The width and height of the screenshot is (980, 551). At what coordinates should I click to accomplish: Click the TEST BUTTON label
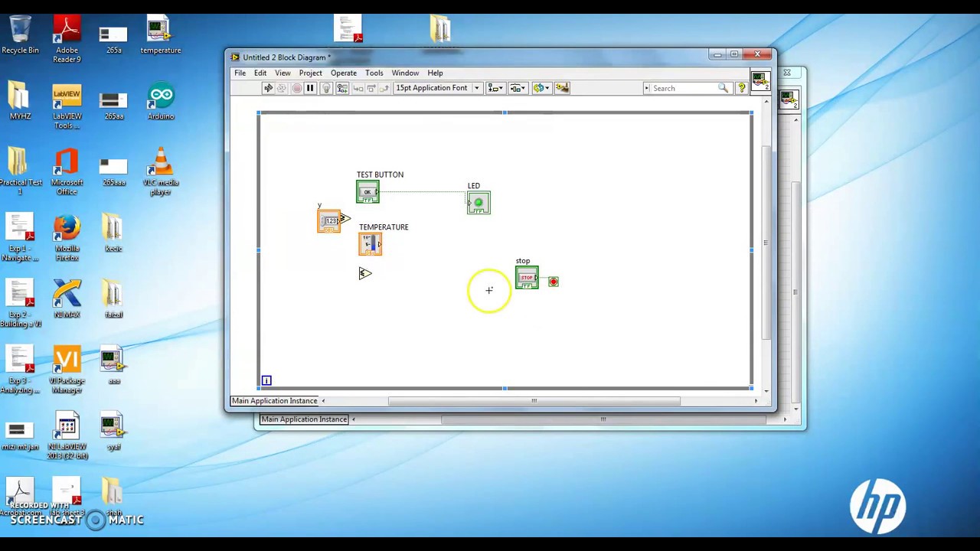380,174
